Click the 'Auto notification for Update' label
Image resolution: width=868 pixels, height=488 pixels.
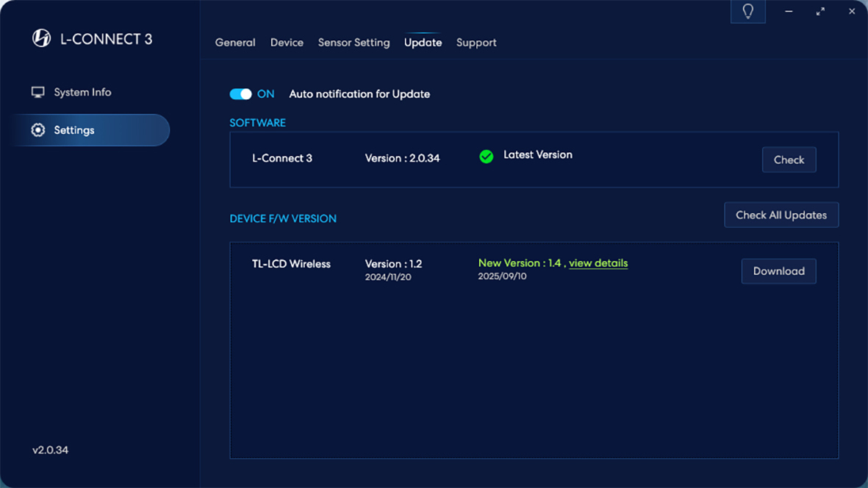(359, 94)
